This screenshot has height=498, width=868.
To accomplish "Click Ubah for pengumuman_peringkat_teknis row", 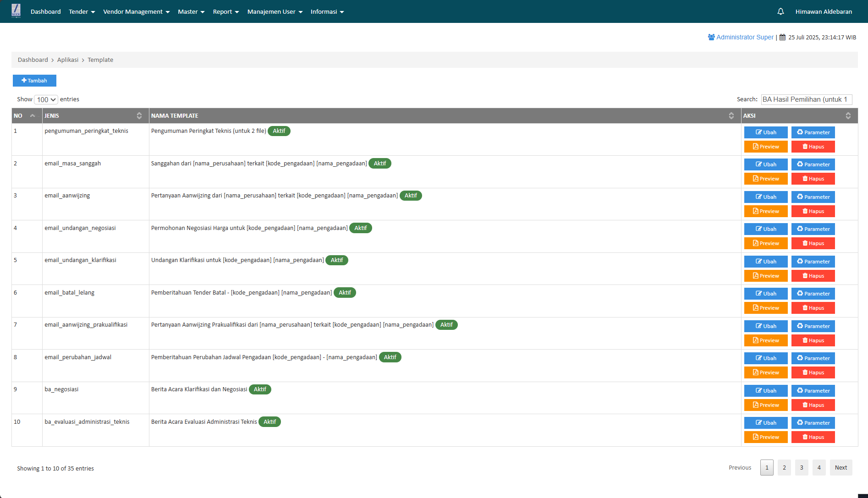I will (765, 132).
